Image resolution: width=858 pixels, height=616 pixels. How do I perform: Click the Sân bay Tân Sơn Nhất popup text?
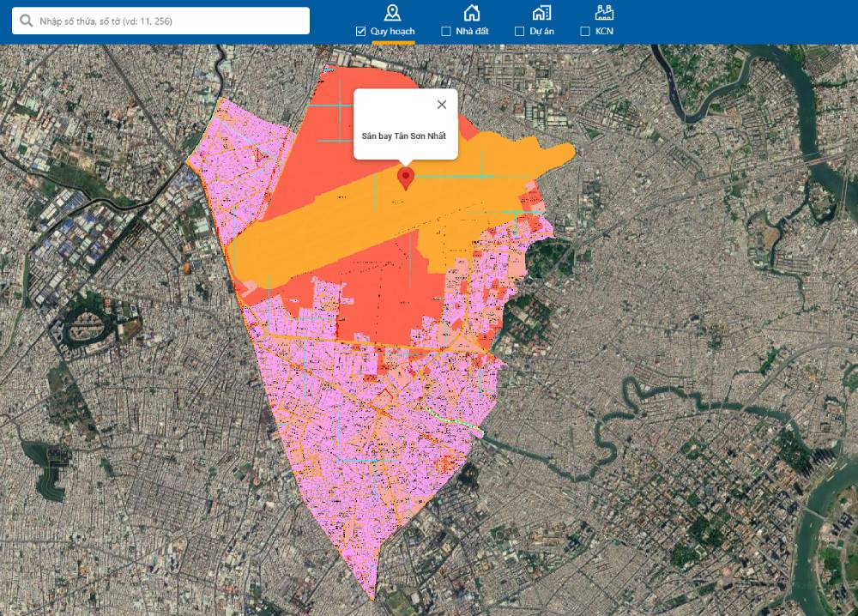click(404, 136)
